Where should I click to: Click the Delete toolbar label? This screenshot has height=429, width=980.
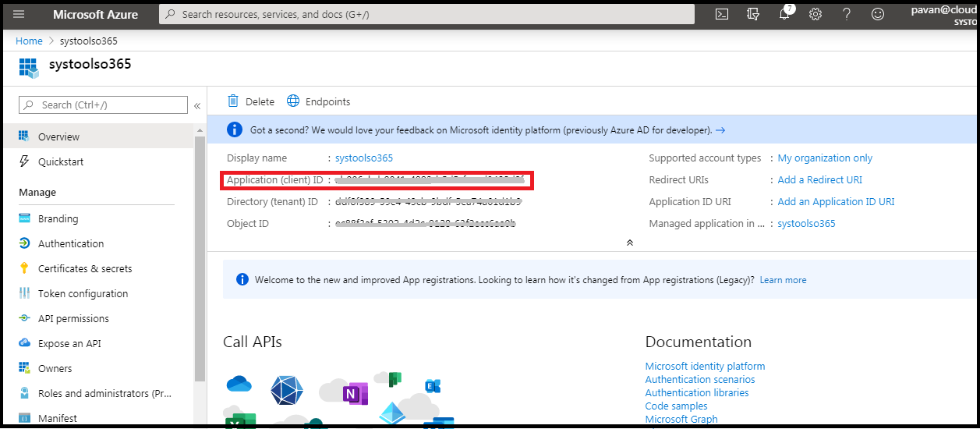(260, 101)
